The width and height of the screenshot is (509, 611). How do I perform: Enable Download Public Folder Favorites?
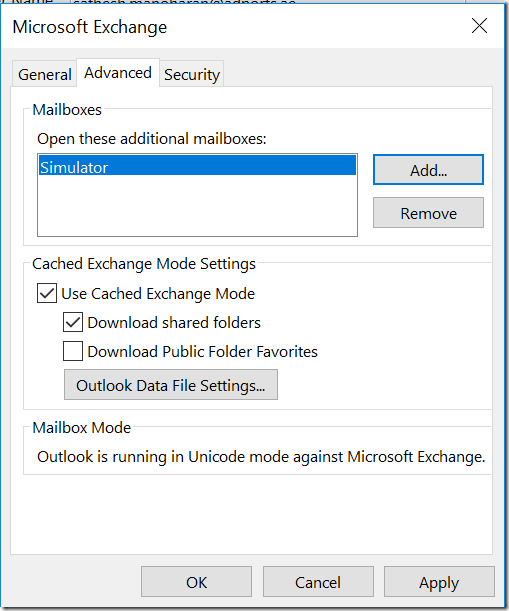pyautogui.click(x=73, y=351)
